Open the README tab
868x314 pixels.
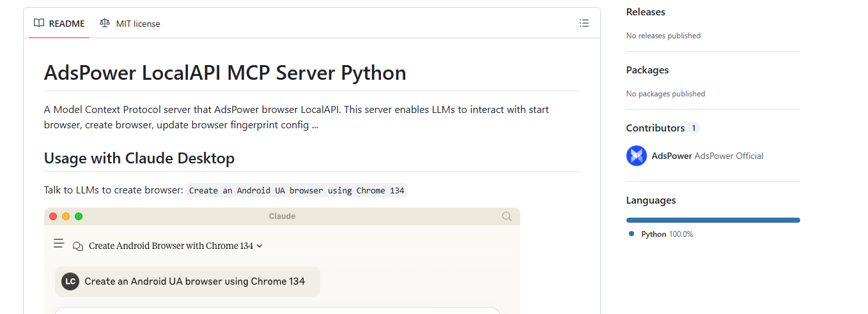click(x=59, y=24)
